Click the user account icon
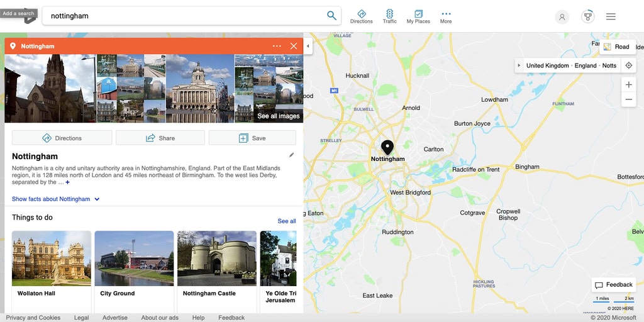The height and width of the screenshot is (322, 644). pos(562,17)
